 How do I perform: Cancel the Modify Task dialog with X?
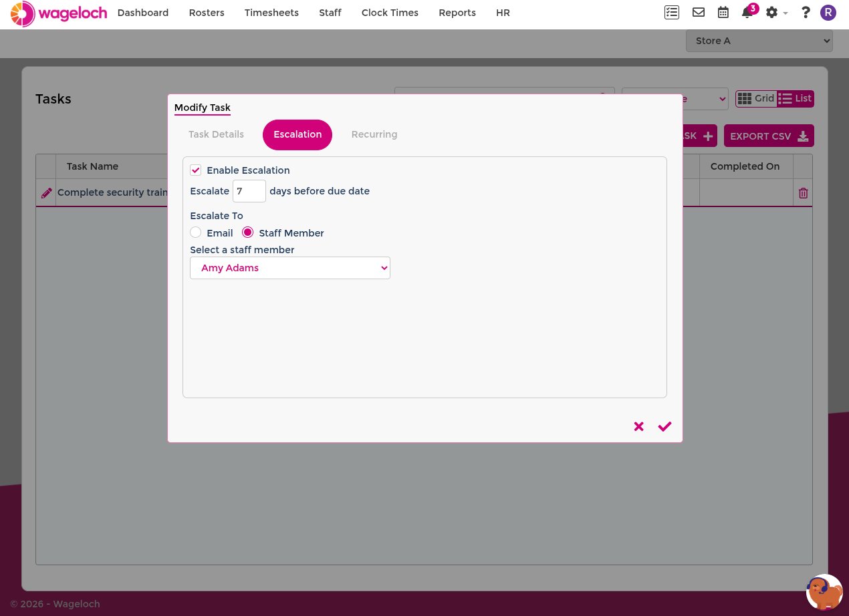[x=639, y=426]
